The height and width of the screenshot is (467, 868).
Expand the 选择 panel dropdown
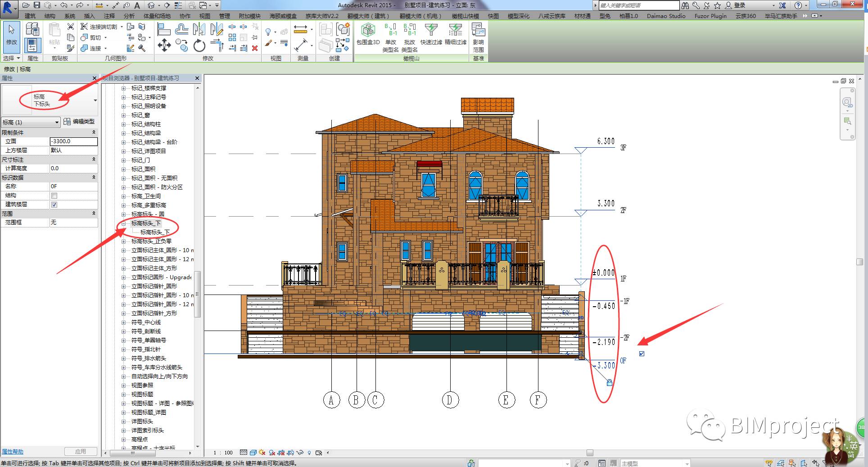[x=11, y=58]
